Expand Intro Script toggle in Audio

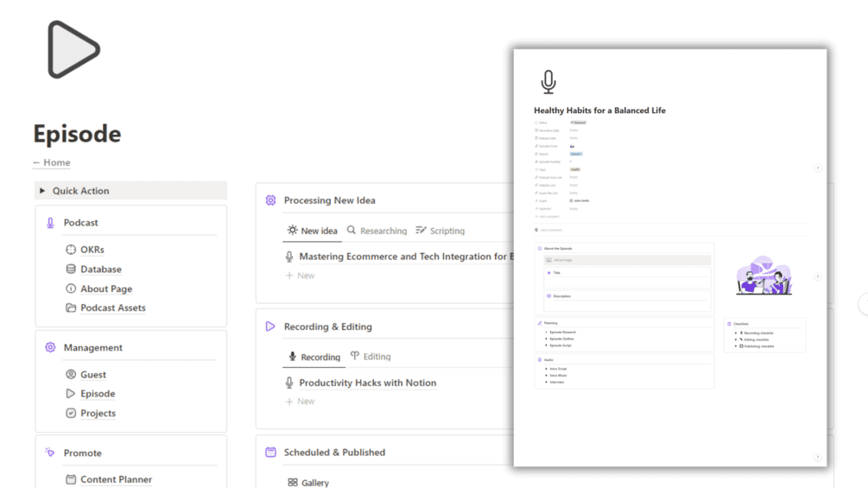click(x=547, y=369)
